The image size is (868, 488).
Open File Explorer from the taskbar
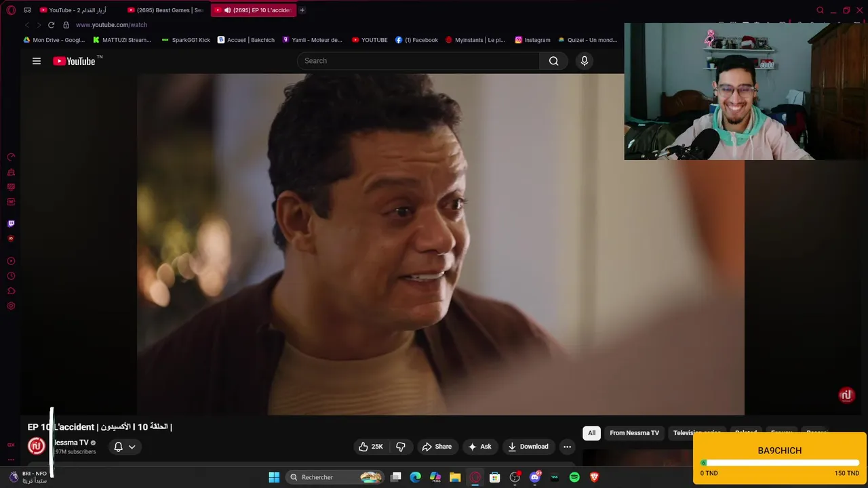click(455, 477)
